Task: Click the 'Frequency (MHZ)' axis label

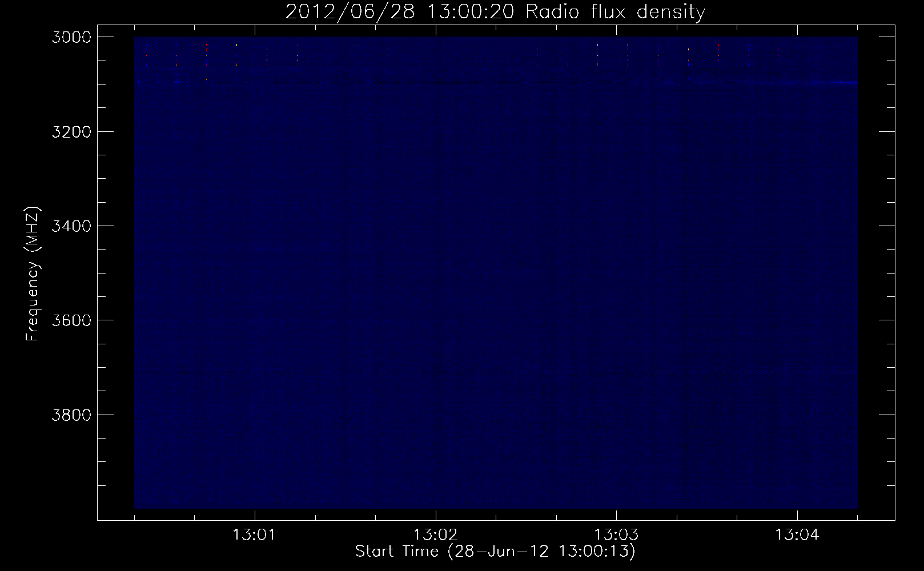Action: coord(33,274)
